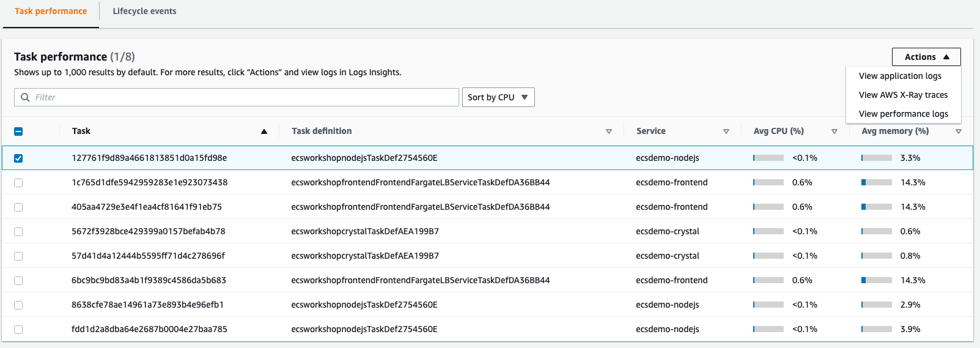Click 0.6% CPU value for 405aa4729e3e
Viewport: 980px width, 348px height.
[x=802, y=207]
